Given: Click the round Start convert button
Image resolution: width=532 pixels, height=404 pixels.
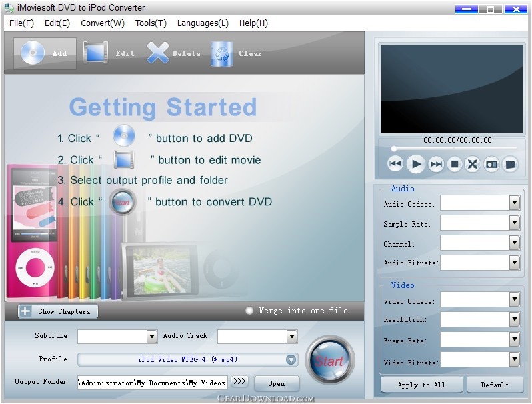Looking at the screenshot, I should pos(329,359).
